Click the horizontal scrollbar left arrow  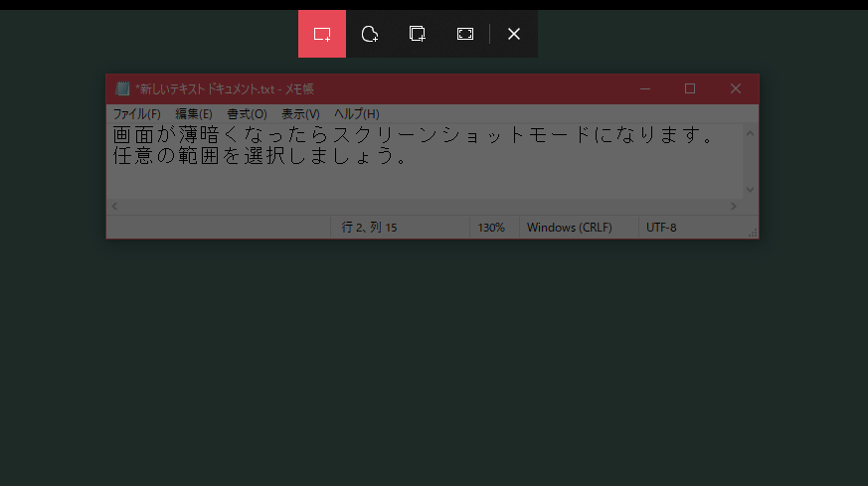[114, 206]
